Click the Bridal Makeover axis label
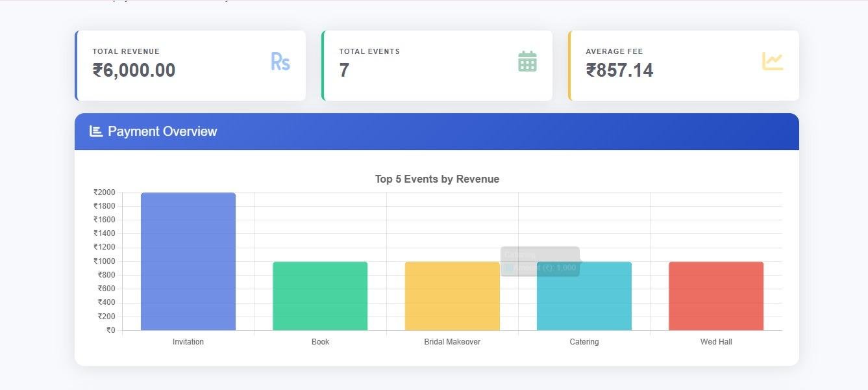 pos(452,342)
